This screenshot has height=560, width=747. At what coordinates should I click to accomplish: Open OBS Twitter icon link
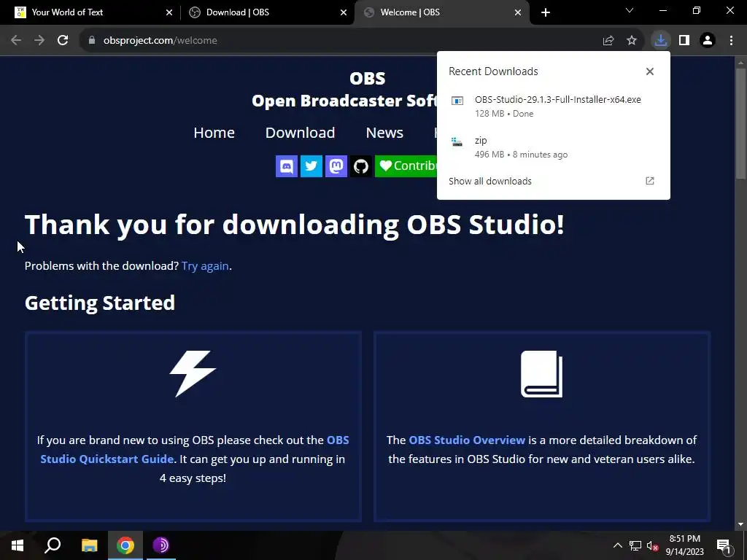click(311, 166)
